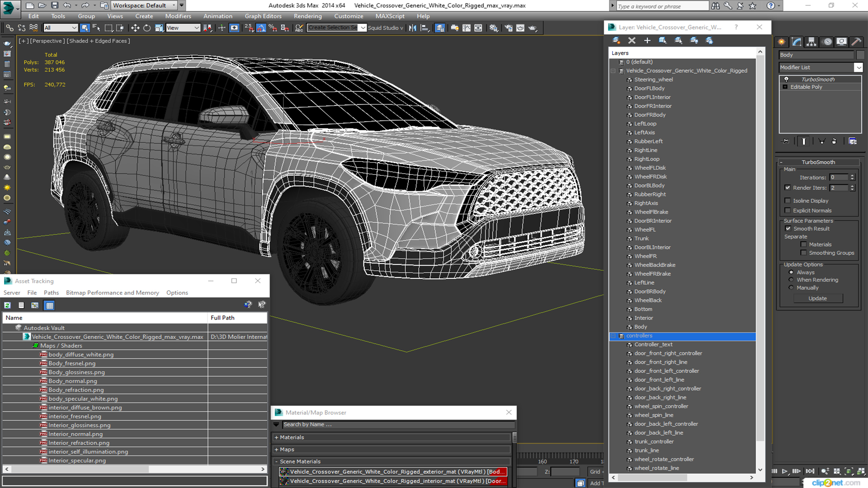Open the Graph Editors menu
Image resolution: width=868 pixels, height=488 pixels.
click(263, 16)
